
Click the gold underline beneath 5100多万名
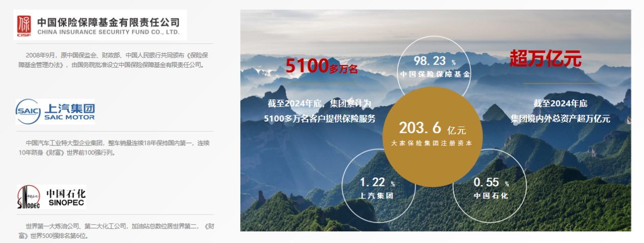319,83
